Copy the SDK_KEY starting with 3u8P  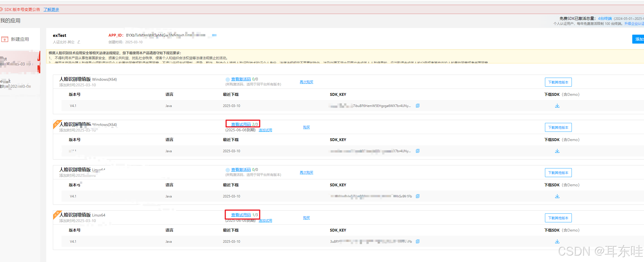point(417,241)
